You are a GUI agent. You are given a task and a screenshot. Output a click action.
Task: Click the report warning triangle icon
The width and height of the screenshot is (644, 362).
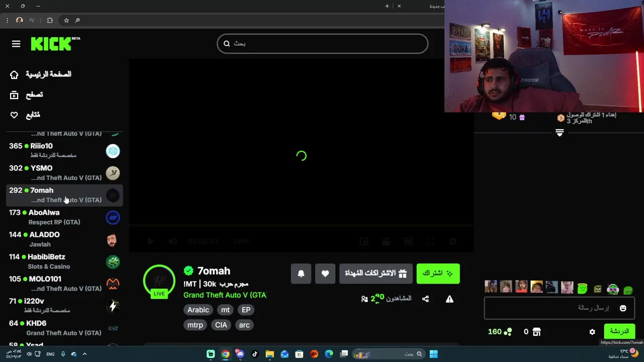pyautogui.click(x=449, y=299)
